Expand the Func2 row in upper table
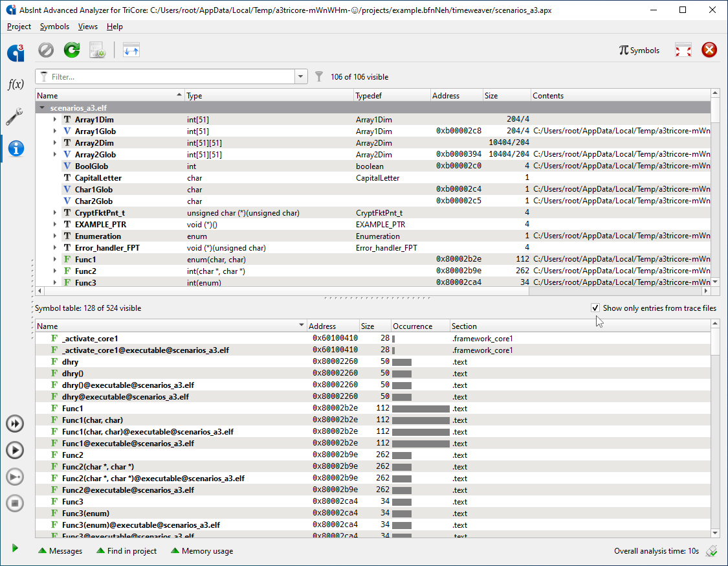The image size is (728, 566). tap(55, 271)
